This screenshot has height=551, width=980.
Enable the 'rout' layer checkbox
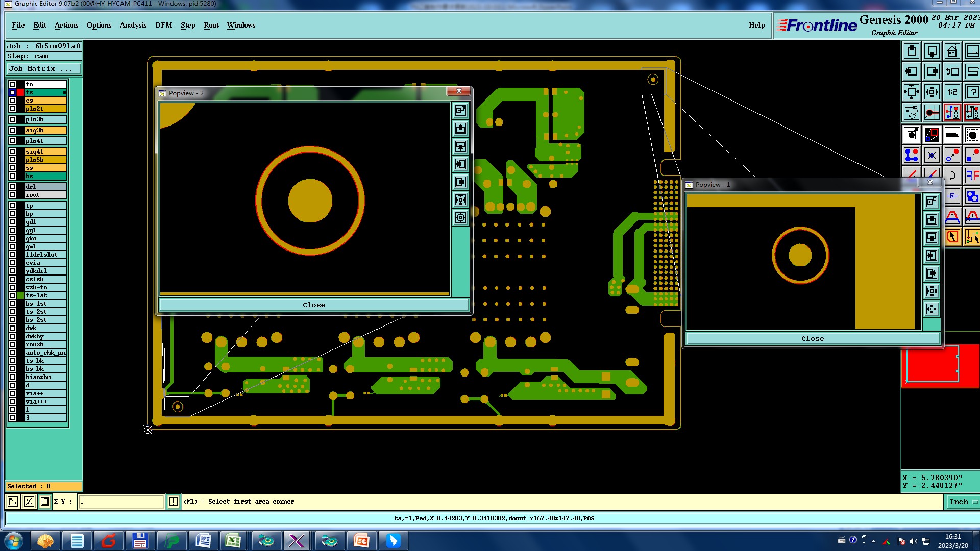[x=12, y=195]
